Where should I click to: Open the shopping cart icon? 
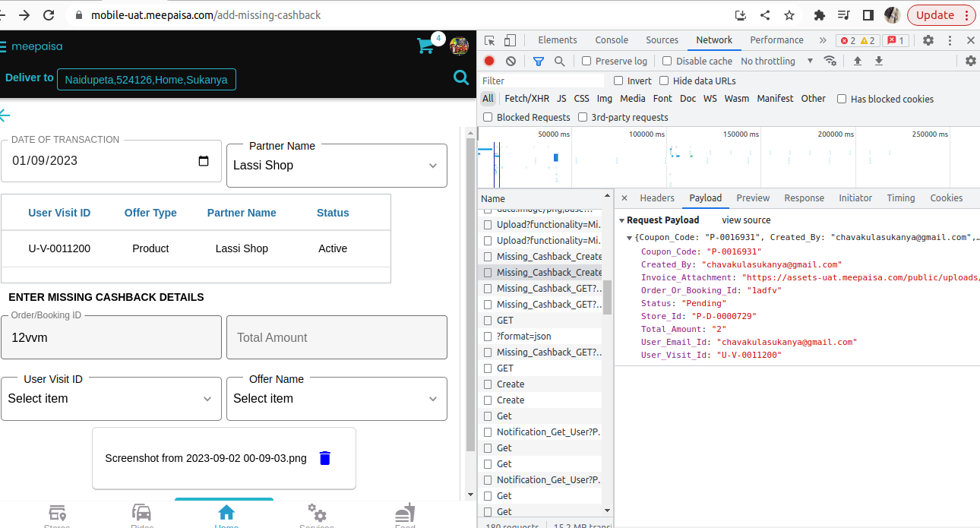pyautogui.click(x=425, y=46)
